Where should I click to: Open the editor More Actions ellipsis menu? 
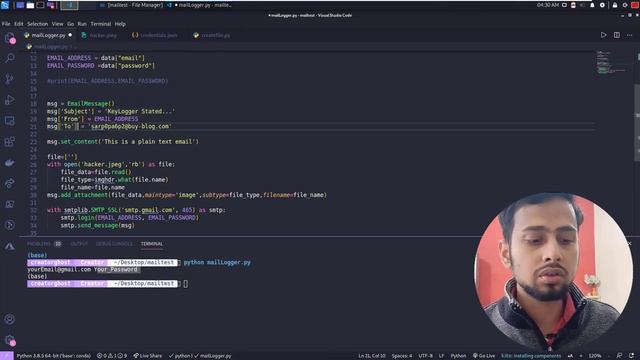[x=630, y=35]
